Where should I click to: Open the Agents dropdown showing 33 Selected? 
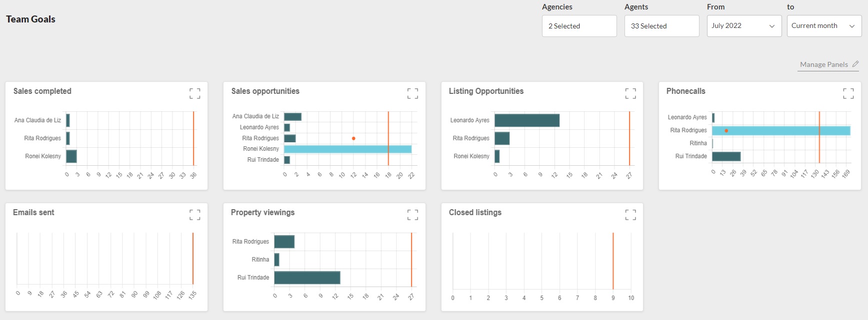pos(661,26)
